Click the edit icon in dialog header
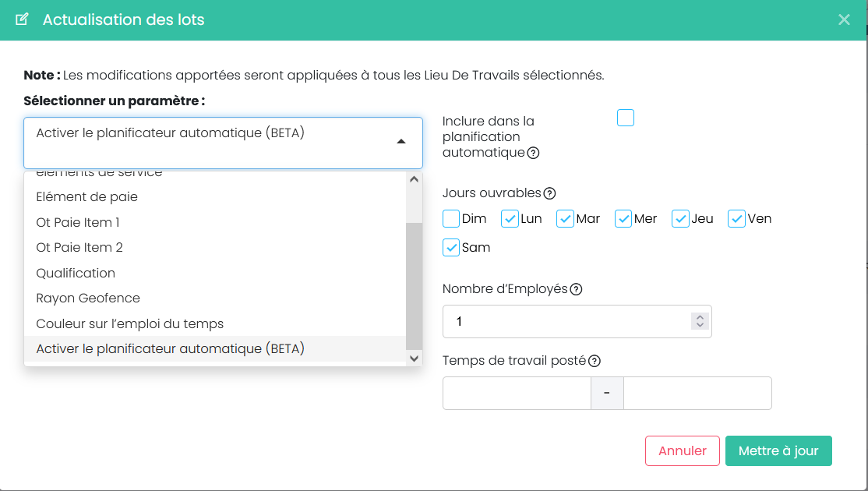Viewport: 868px width, 491px height. (23, 19)
